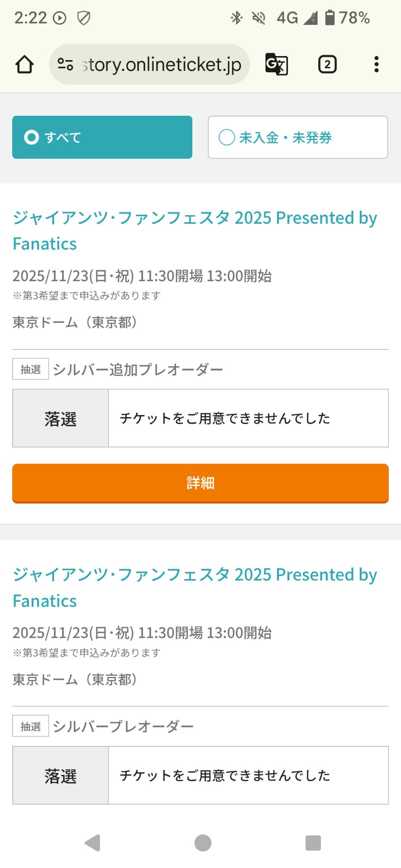
Task: Tap the 抽選 tag beside シルバープレオーダー
Action: point(31,726)
